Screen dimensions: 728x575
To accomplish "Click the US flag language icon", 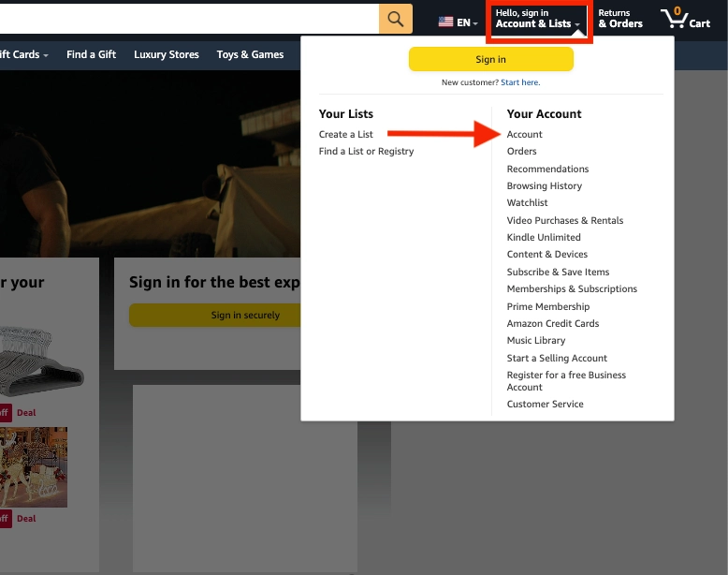I will pyautogui.click(x=445, y=22).
